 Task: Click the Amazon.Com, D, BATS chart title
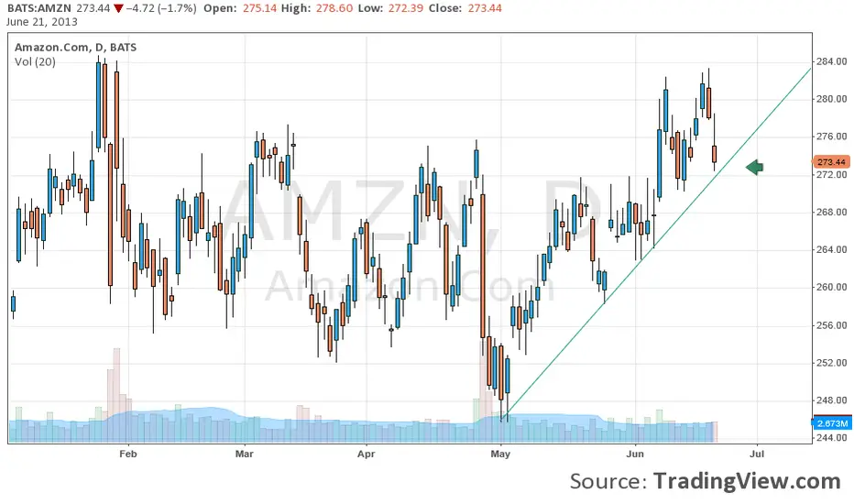75,48
